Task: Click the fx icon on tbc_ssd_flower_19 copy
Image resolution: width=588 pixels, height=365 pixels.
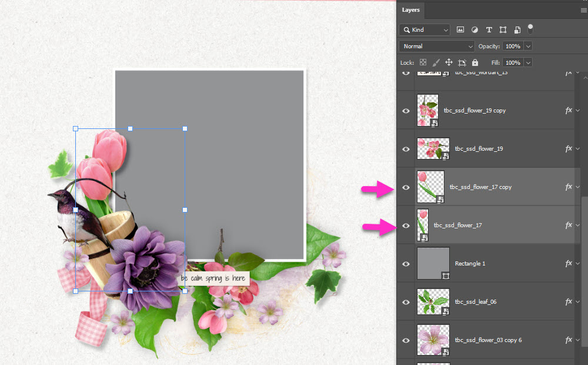Action: (569, 111)
